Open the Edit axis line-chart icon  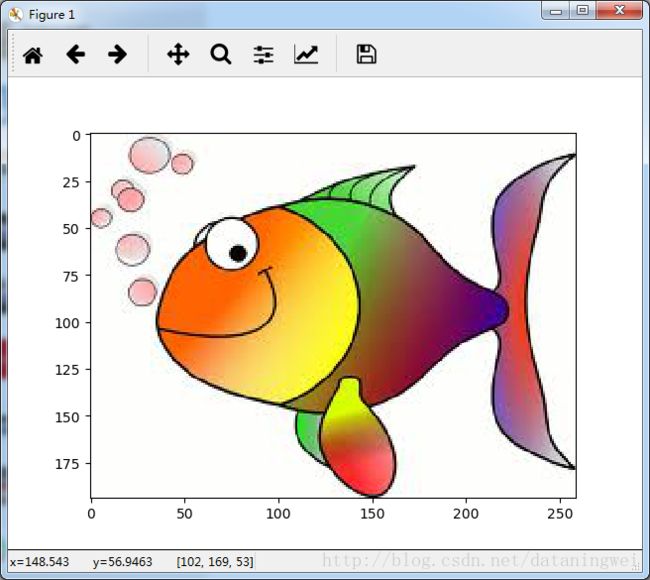306,54
